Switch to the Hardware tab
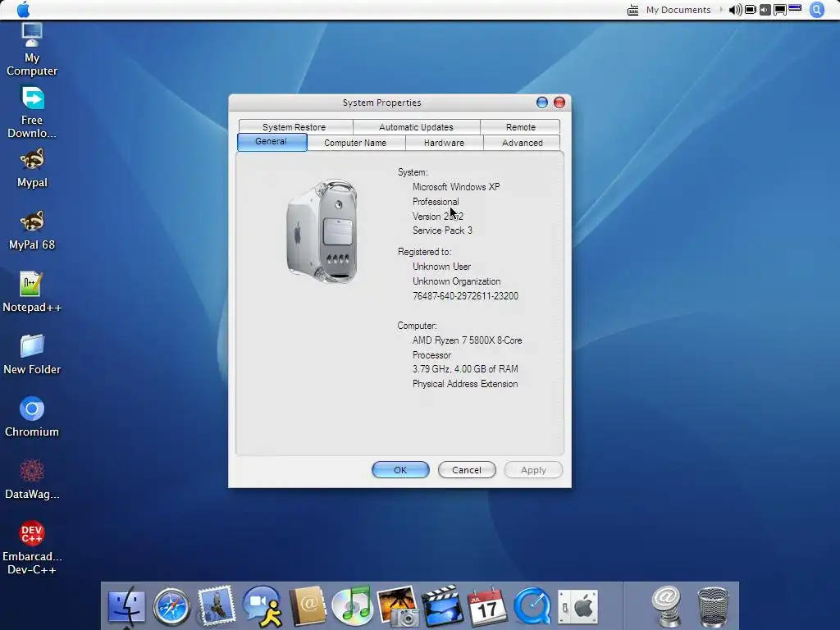The image size is (840, 630). pos(444,143)
